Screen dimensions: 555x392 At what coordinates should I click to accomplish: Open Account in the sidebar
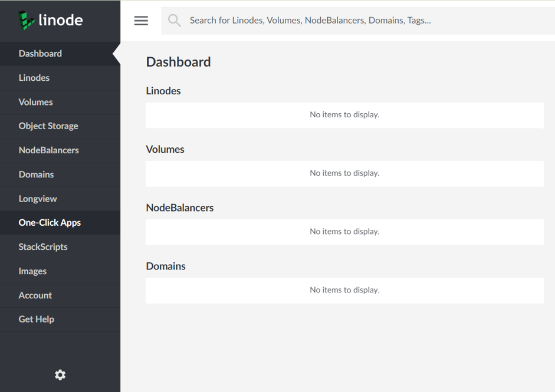[60, 295]
